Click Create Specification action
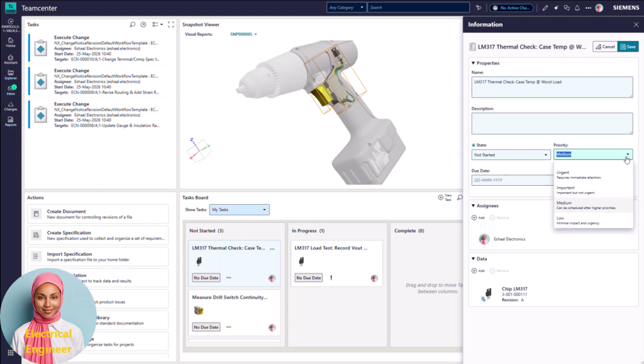The image size is (644, 364). click(x=97, y=236)
